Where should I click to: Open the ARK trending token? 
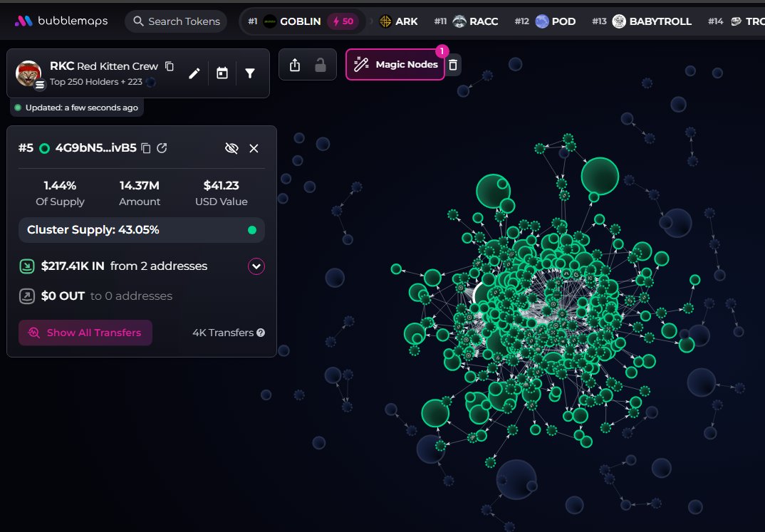pos(399,21)
